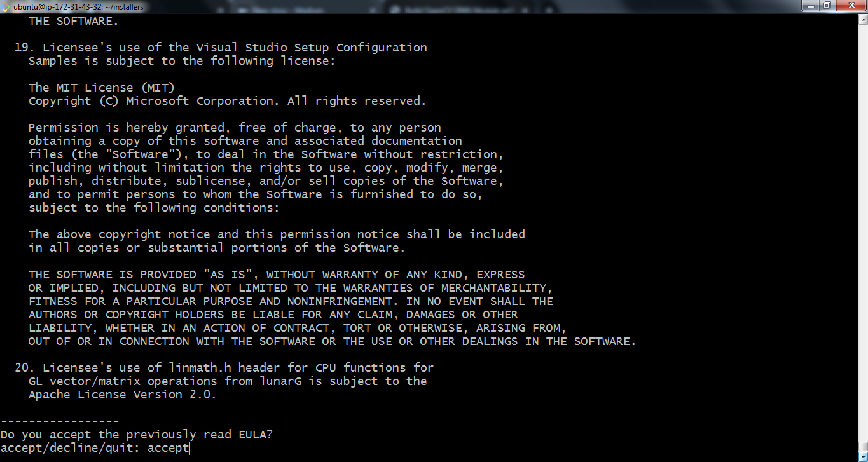Screen dimensions: 868x462
Task: Open the PuTTY system menu icon
Action: 6,7
